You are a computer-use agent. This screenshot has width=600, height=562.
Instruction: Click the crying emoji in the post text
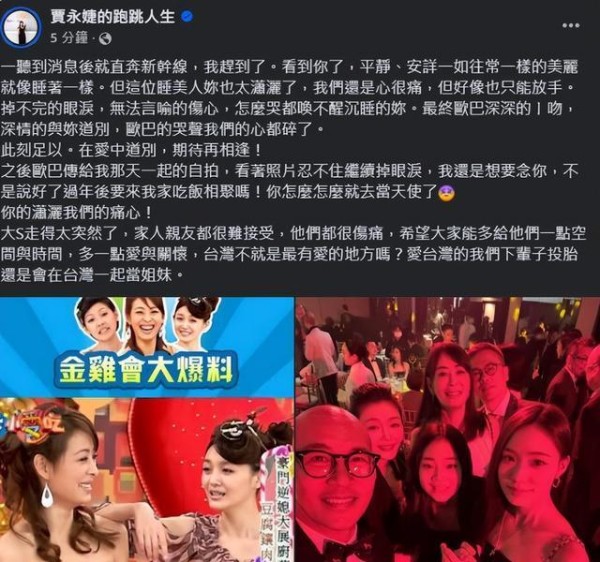(446, 192)
